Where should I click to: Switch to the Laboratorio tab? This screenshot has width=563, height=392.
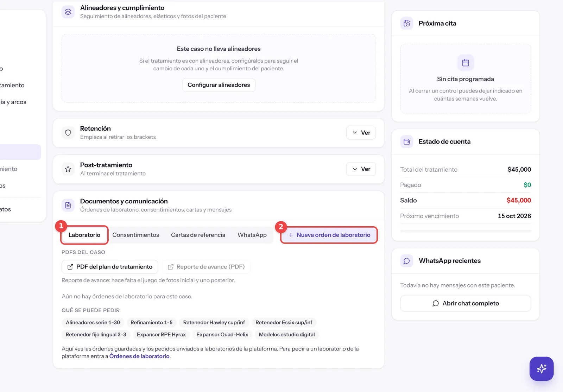pos(84,235)
